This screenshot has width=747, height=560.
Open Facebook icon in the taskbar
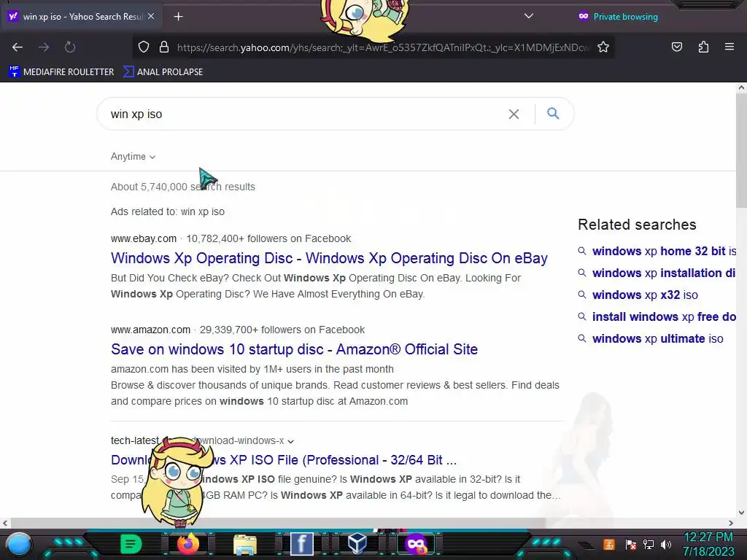click(x=301, y=544)
